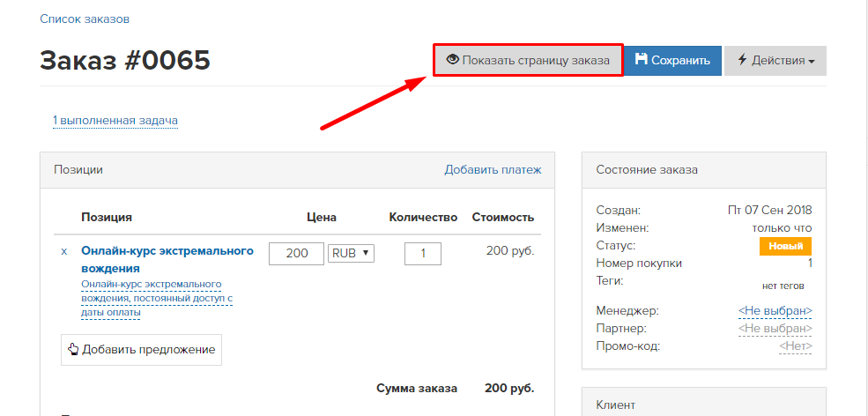Click the hand pointer icon on Добавить предложение
This screenshot has height=416, width=868.
click(x=73, y=349)
